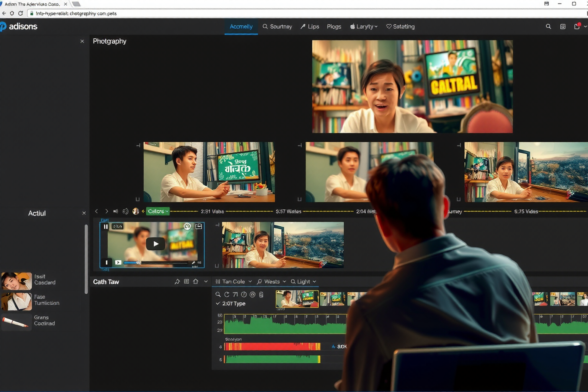Open the notifications icon with red badge
Image resolution: width=588 pixels, height=392 pixels.
[x=577, y=26]
